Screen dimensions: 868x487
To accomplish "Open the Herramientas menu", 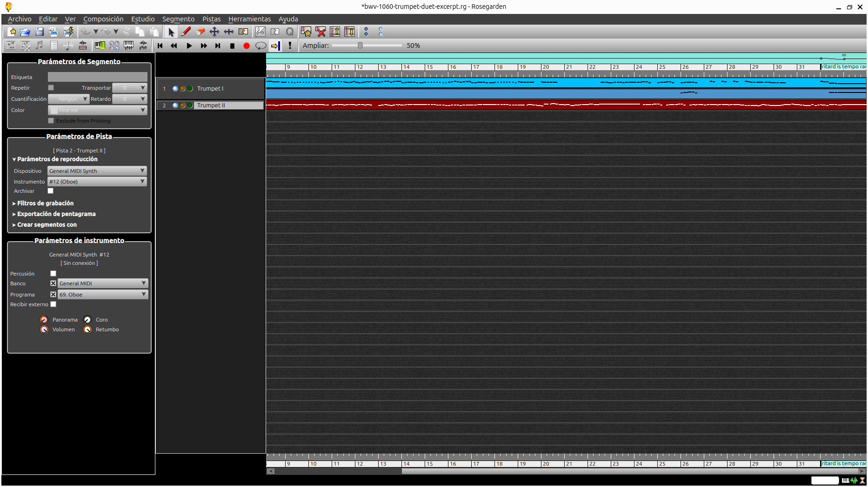I will (249, 19).
